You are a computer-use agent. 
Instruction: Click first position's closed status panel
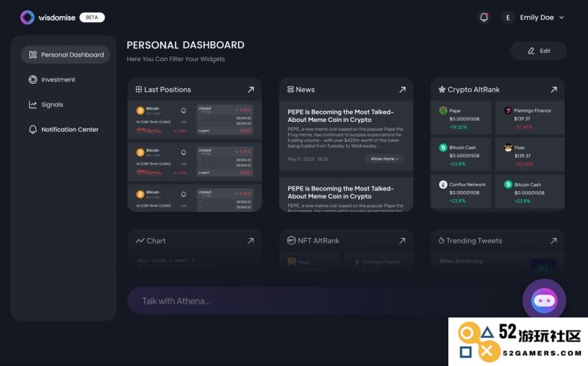225,120
